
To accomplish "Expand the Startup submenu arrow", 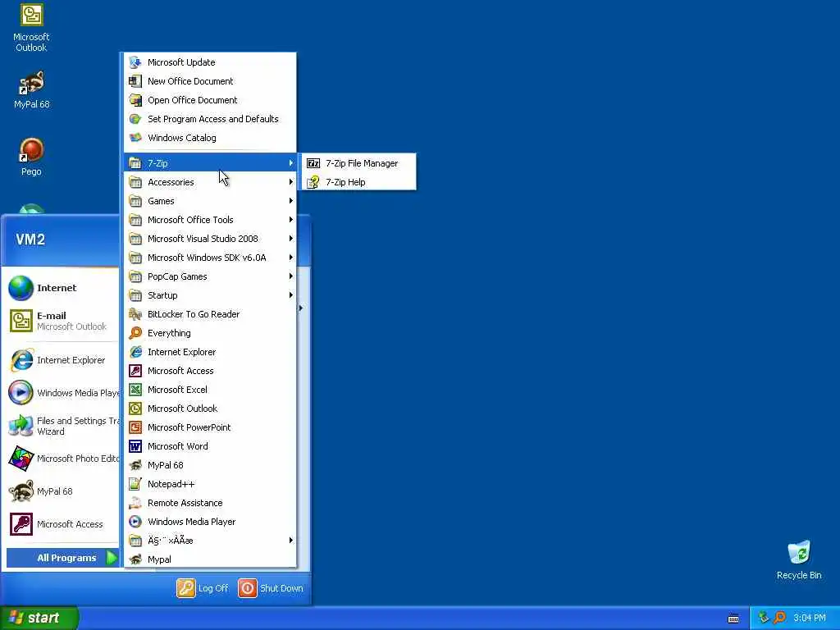I will click(x=291, y=295).
